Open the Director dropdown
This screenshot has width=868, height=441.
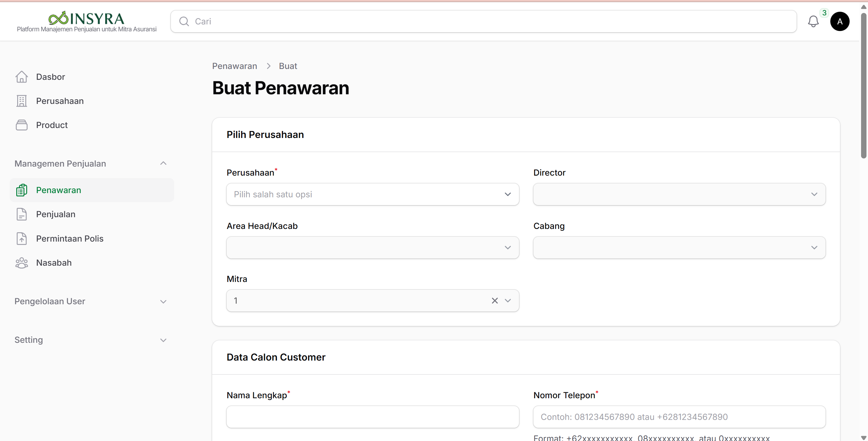679,194
